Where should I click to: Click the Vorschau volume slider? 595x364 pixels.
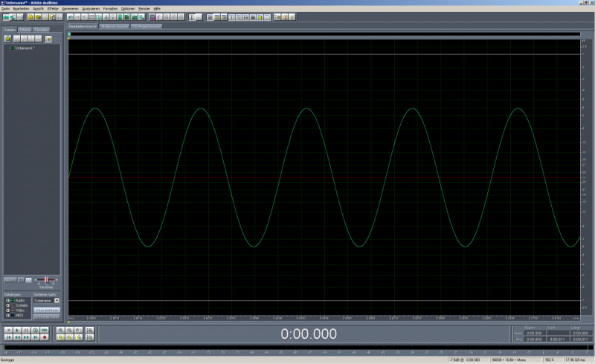pos(47,279)
